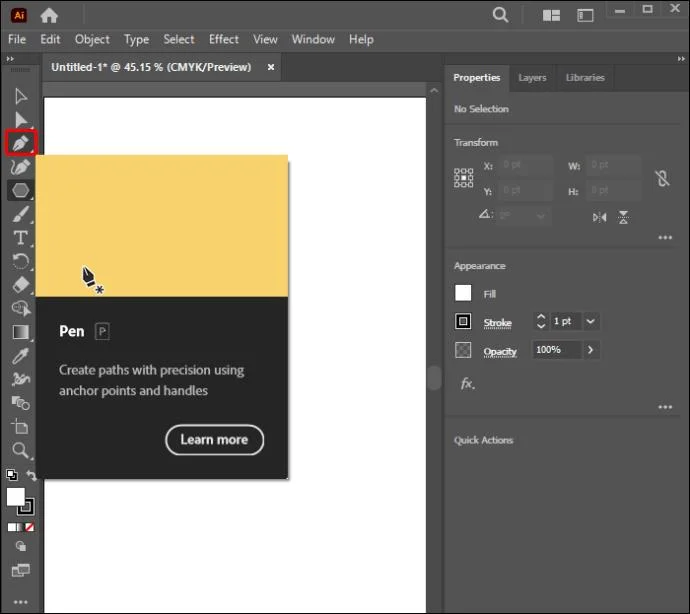The width and height of the screenshot is (690, 614).
Task: Toggle constrain width and height proportions
Action: [662, 179]
